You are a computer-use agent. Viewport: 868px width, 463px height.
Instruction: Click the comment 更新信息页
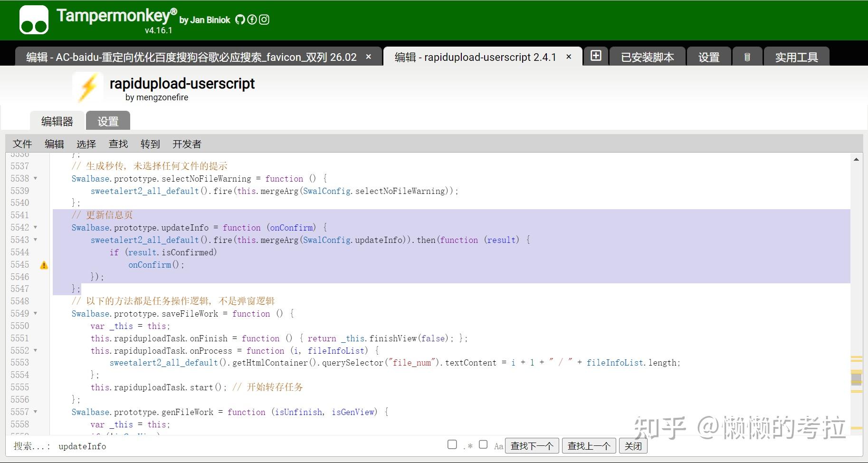102,215
